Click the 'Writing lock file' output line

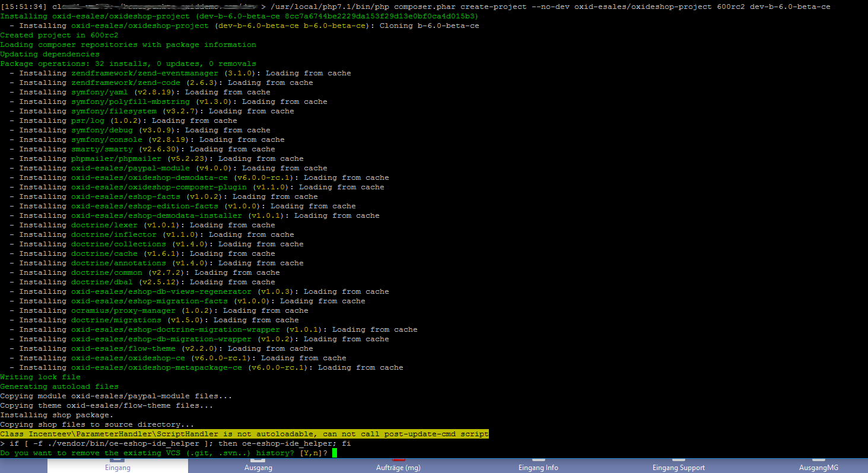[40, 377]
